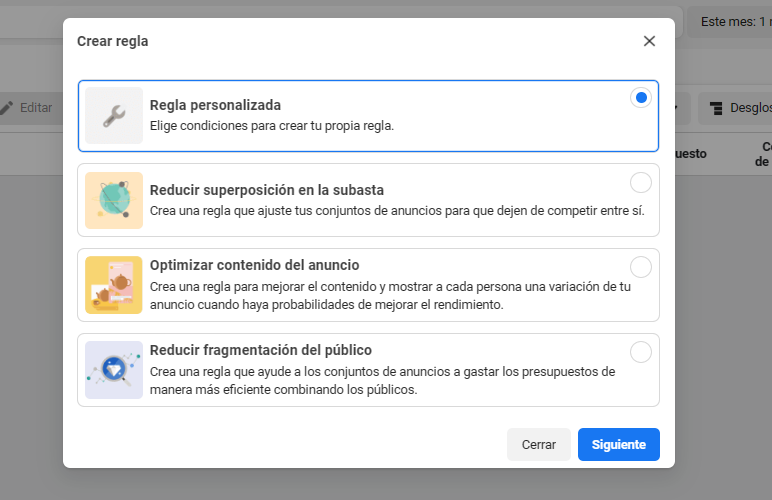Click the Reducir superposición en la subasta heading
This screenshot has height=500, width=772.
(267, 190)
